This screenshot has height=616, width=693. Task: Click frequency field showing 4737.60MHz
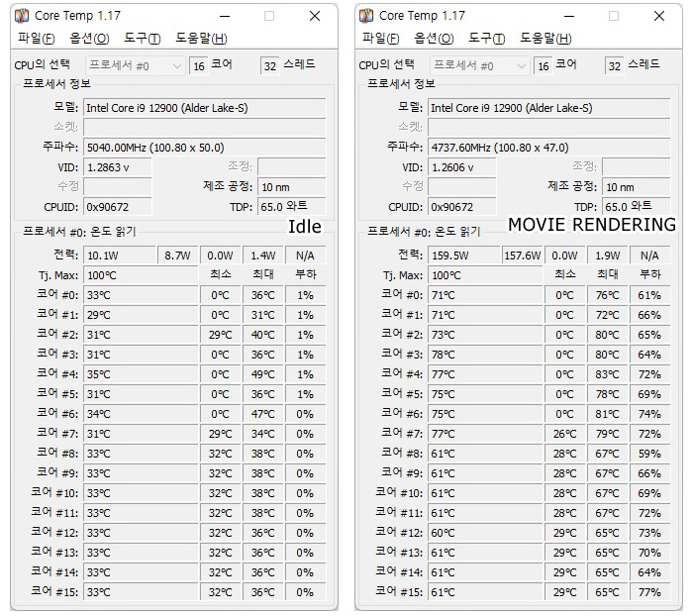[x=548, y=148]
